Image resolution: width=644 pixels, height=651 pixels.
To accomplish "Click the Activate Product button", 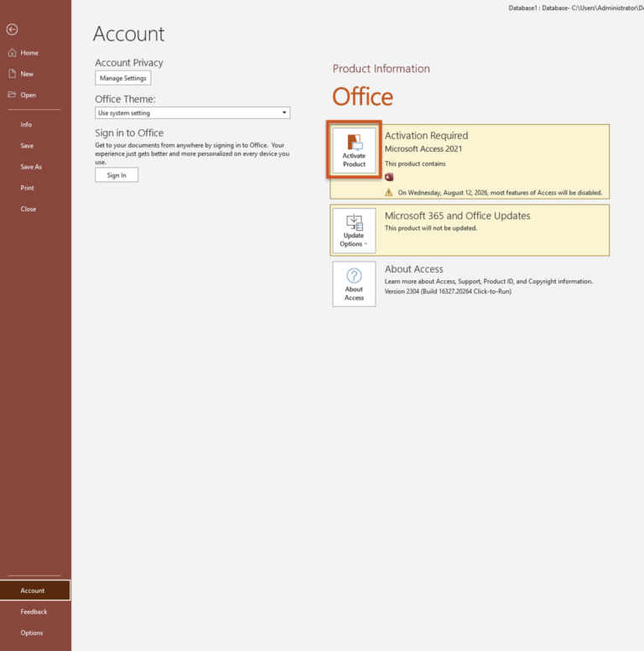I will [354, 150].
